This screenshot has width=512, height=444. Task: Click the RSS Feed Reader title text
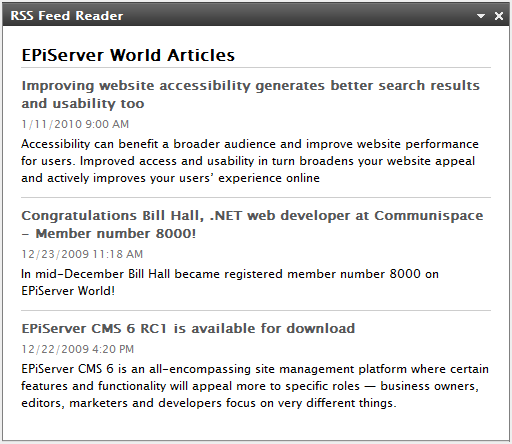coord(67,16)
